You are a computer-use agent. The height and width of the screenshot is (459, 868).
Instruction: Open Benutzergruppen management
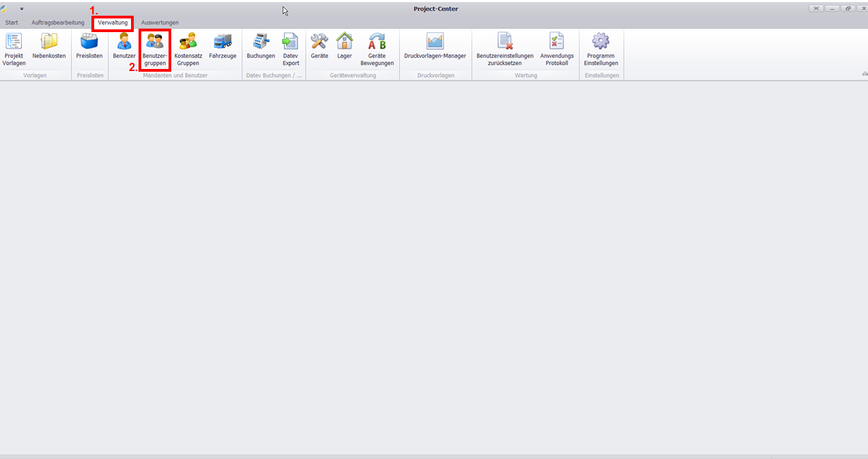155,48
